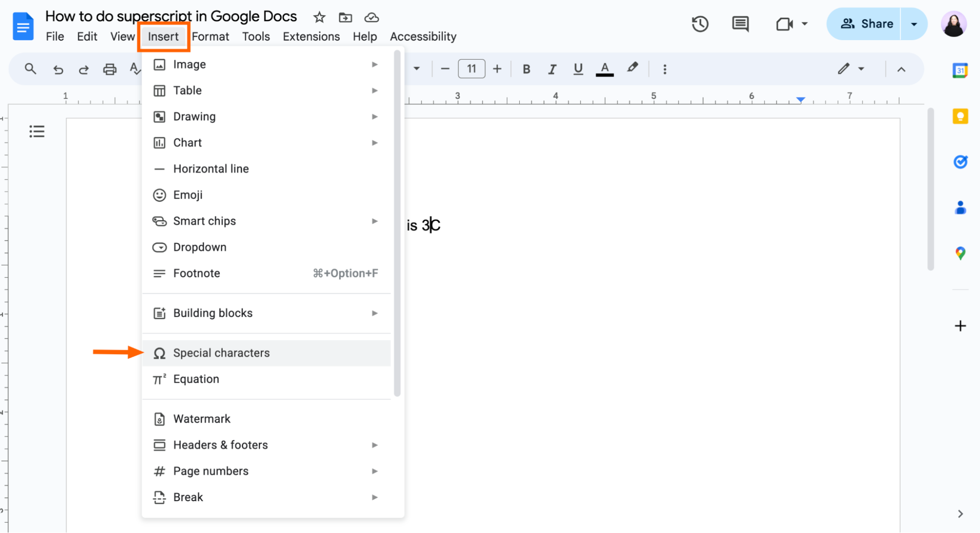980x533 pixels.
Task: Open the text color picker
Action: (604, 69)
